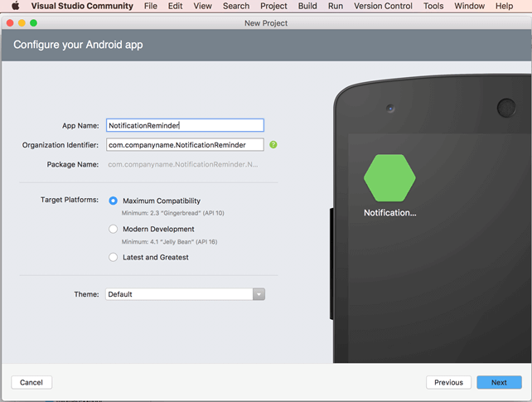532x402 pixels.
Task: Open the Apple menu
Action: click(16, 6)
